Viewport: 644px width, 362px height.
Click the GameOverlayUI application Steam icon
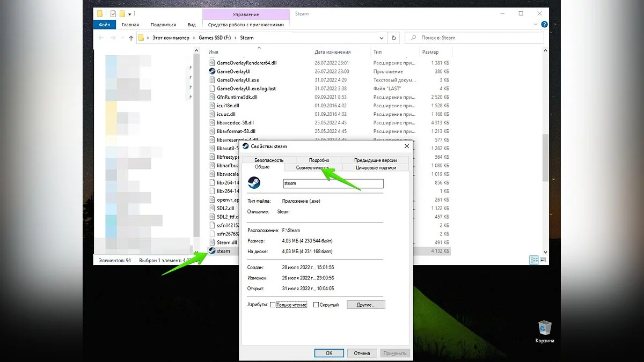212,71
